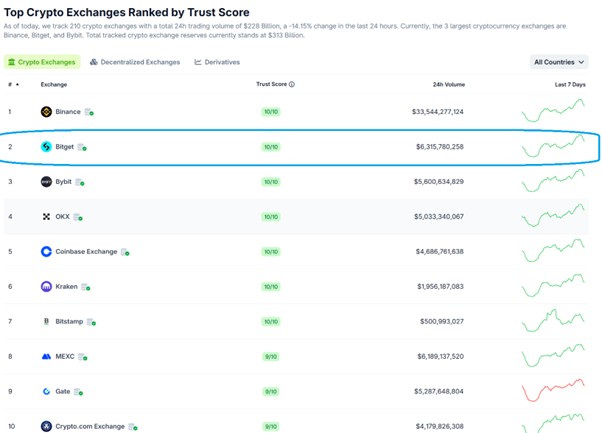This screenshot has width=602, height=433.
Task: Click the volume $5,033,340,067
Action: 439,216
